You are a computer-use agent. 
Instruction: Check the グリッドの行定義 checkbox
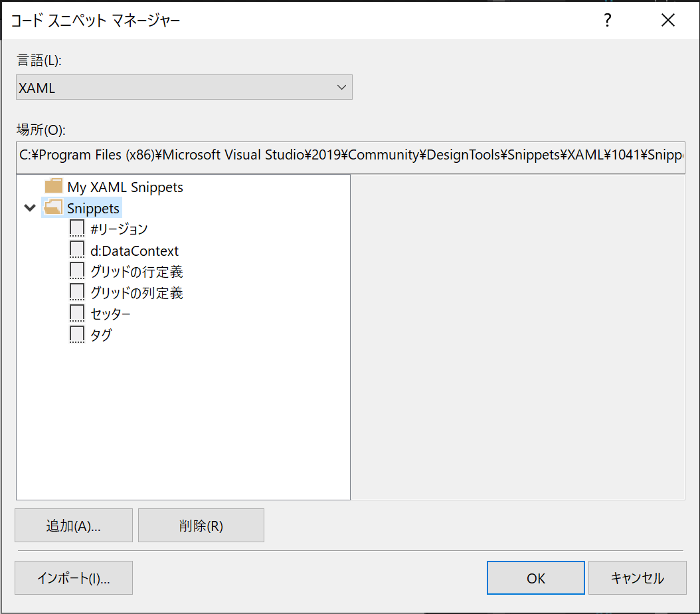[x=76, y=270]
